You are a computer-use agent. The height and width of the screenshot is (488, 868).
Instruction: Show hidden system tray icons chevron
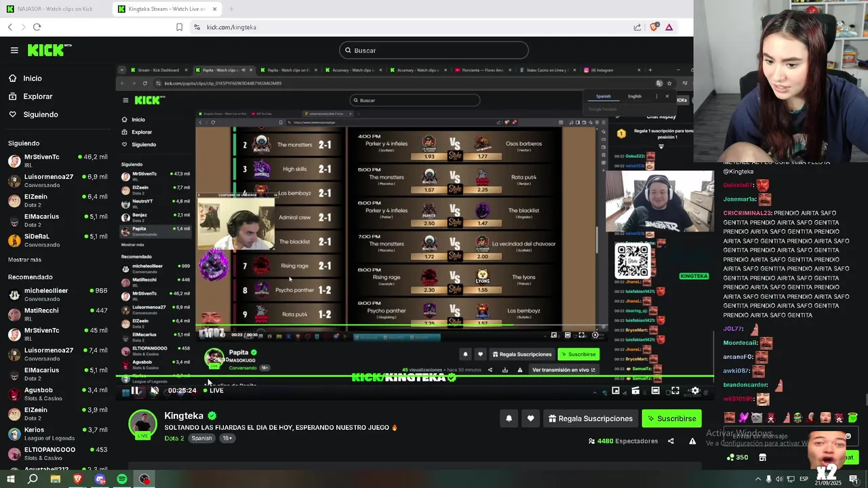tap(758, 479)
